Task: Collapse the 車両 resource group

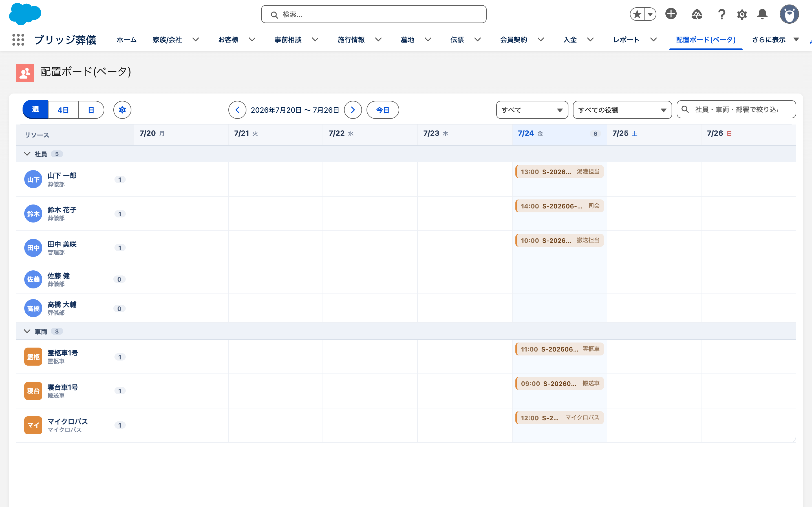Action: [27, 331]
